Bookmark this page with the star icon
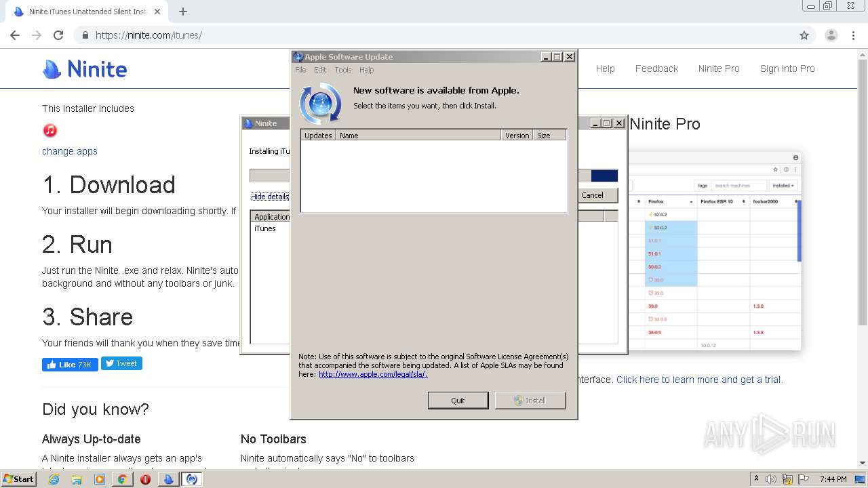The image size is (868, 488). coord(804,35)
